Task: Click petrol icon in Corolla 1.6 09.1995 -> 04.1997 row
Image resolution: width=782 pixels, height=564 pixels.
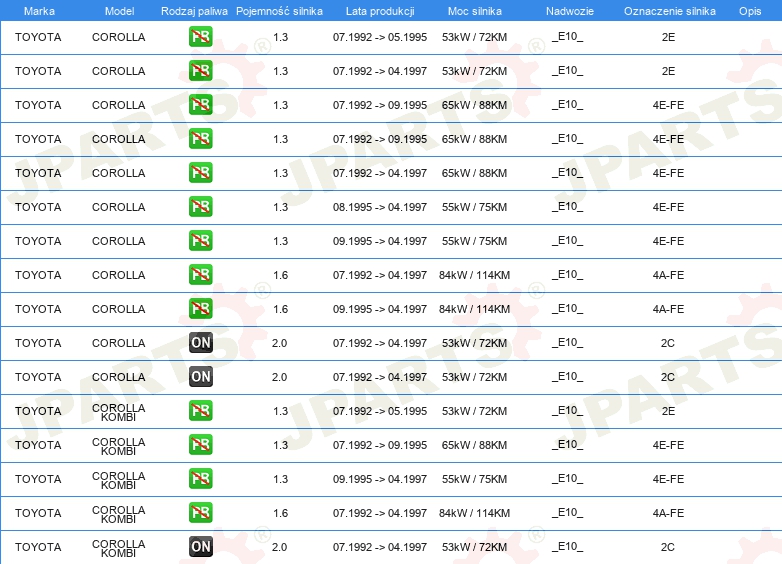Action: coord(200,309)
